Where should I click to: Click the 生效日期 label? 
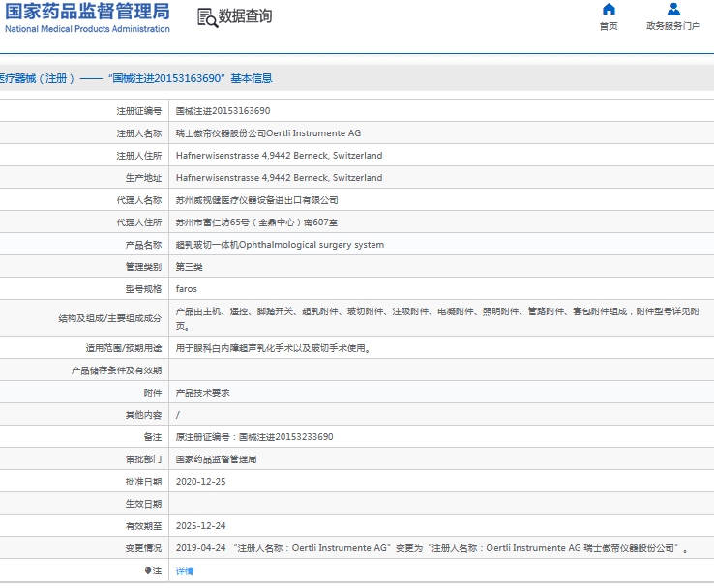[x=143, y=504]
